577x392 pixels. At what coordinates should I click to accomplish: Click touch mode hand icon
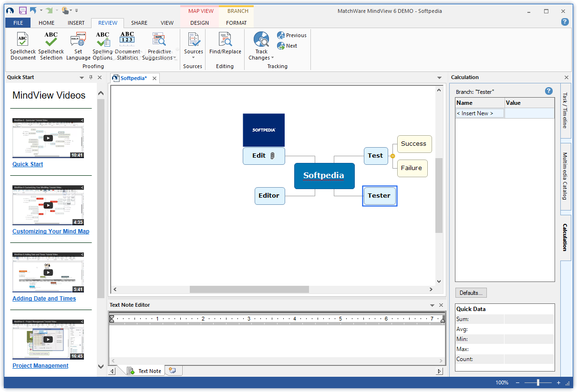pyautogui.click(x=66, y=10)
